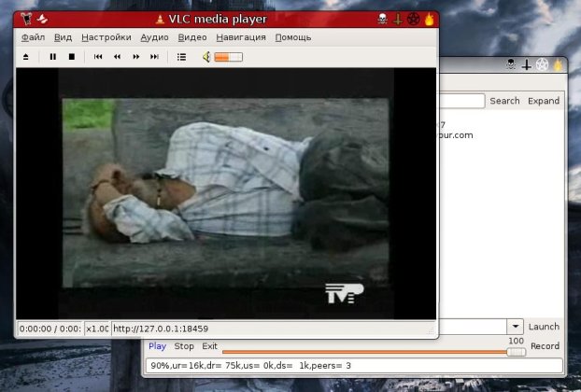Click the status field showing peers= 3
This screenshot has height=392, width=581.
pyautogui.click(x=355, y=366)
